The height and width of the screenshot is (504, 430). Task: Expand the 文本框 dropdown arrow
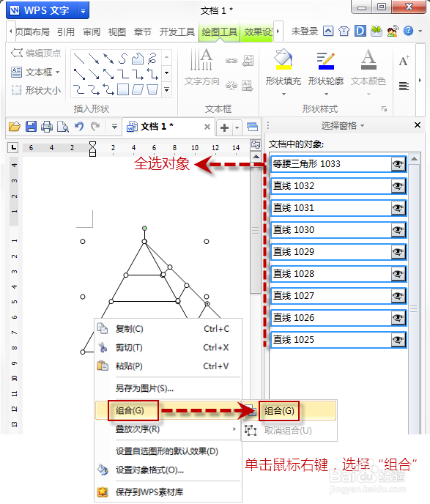click(58, 72)
